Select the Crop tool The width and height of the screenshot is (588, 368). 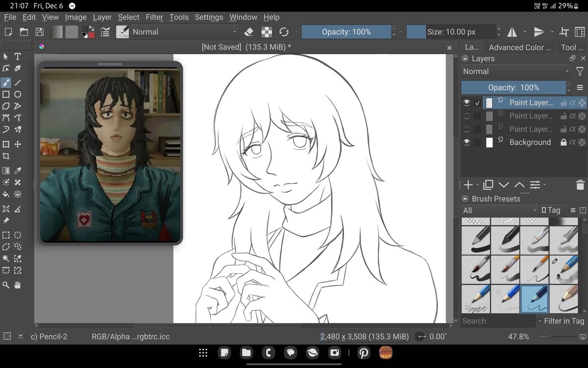[x=6, y=156]
